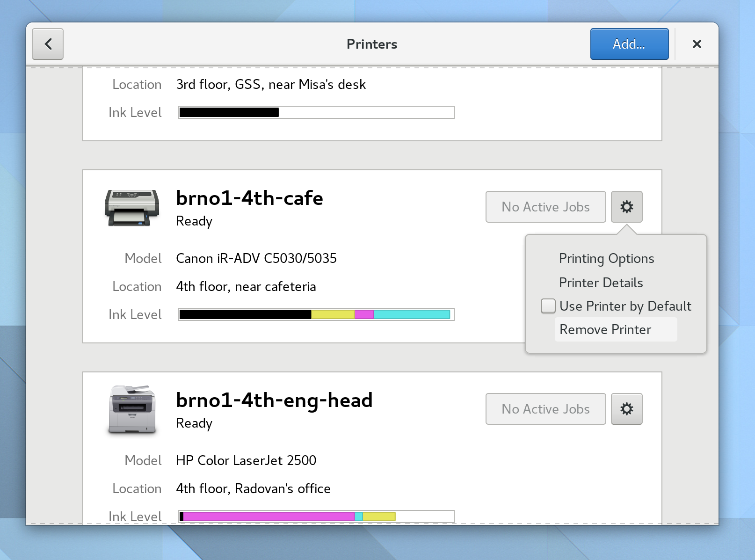Open settings gear for brno1-4th-eng-head
755x560 pixels.
pyautogui.click(x=626, y=409)
